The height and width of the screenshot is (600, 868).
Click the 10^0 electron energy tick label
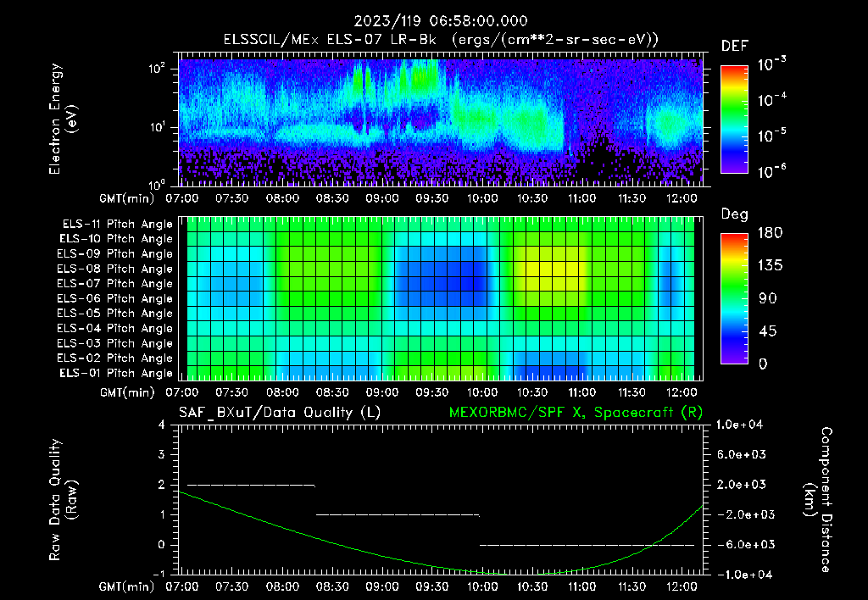point(158,184)
